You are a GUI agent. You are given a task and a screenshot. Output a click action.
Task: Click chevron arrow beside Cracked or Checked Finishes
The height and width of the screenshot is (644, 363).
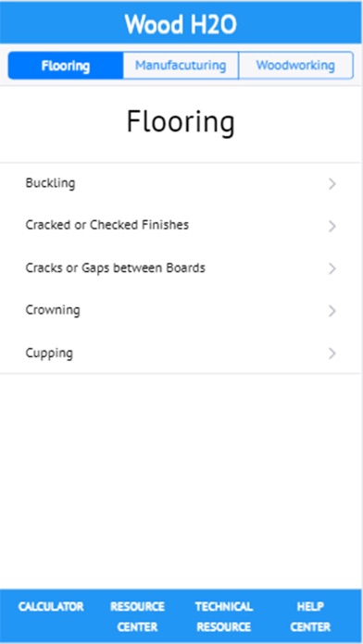[332, 227]
